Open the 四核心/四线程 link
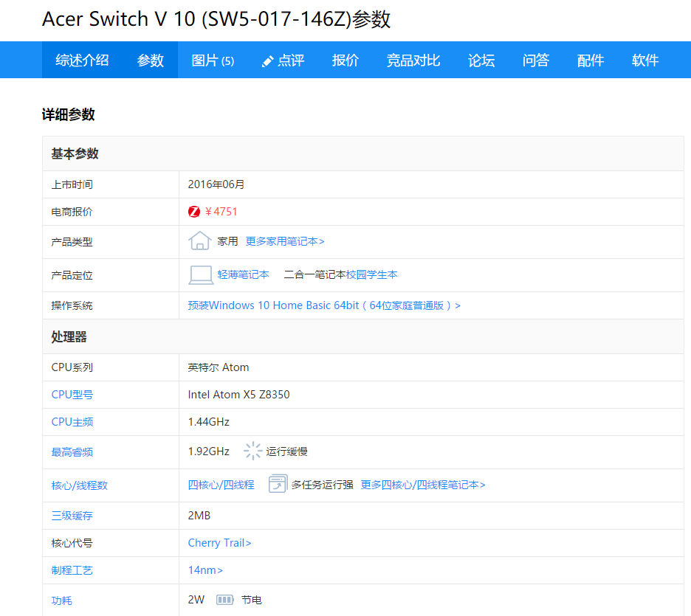691x616 pixels. (x=221, y=485)
